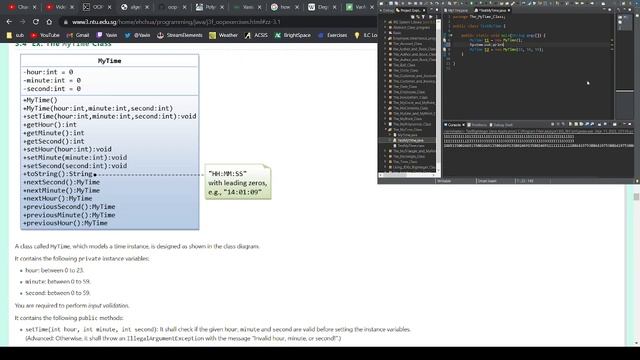The image size is (640, 360).
Task: Open the Gmail bookmark
Action: tap(78, 36)
